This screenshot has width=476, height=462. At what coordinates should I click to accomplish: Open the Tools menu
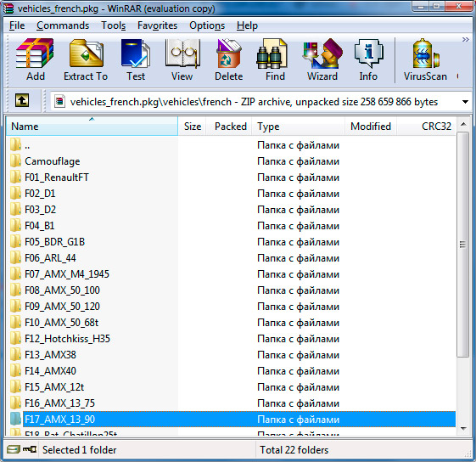click(x=113, y=25)
